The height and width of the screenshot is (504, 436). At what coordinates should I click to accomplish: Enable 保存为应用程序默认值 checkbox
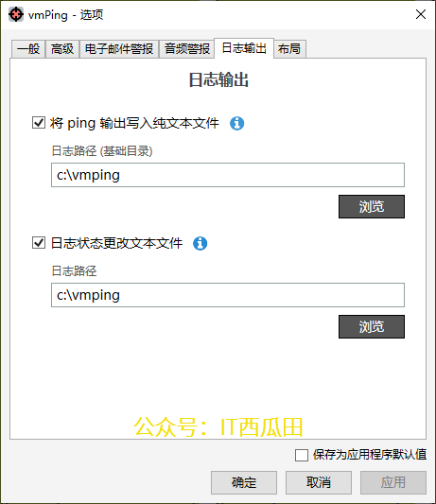click(x=302, y=455)
